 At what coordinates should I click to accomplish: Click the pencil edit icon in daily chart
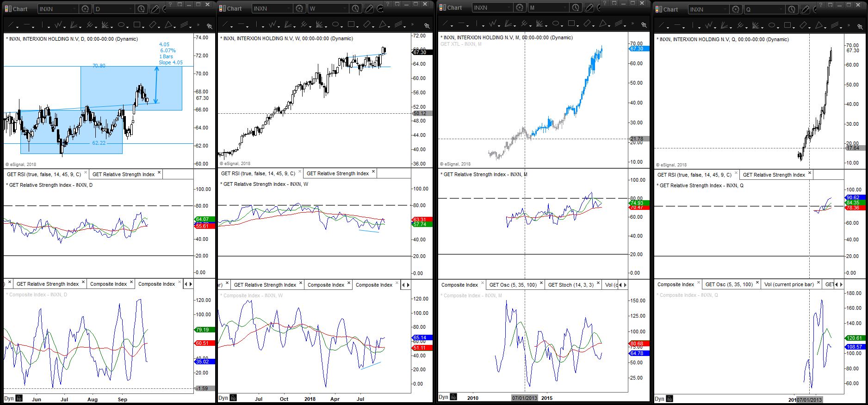(x=155, y=9)
